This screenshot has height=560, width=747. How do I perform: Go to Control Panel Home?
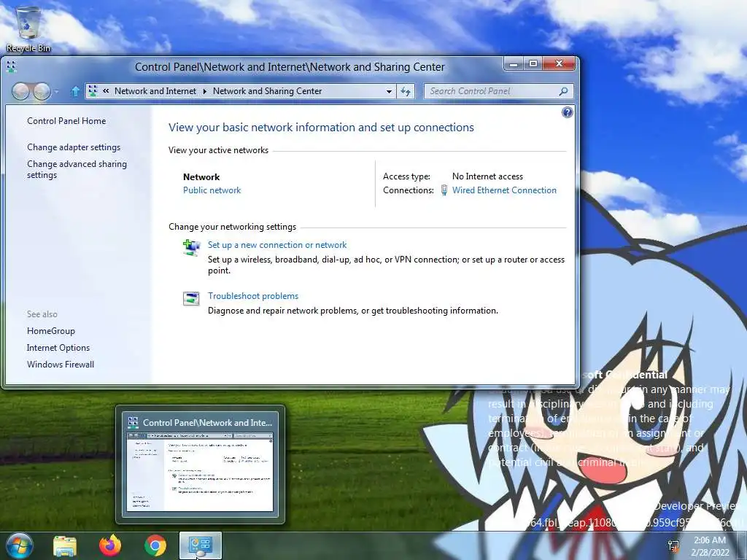pos(66,121)
